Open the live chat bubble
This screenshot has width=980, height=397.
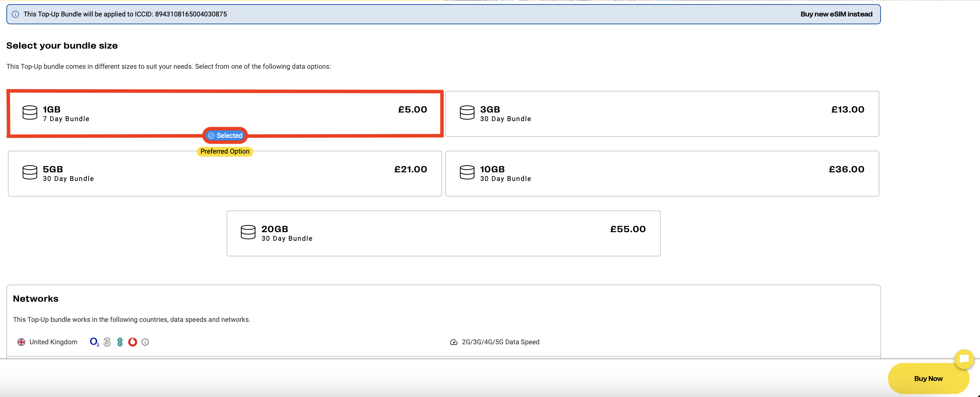[964, 359]
